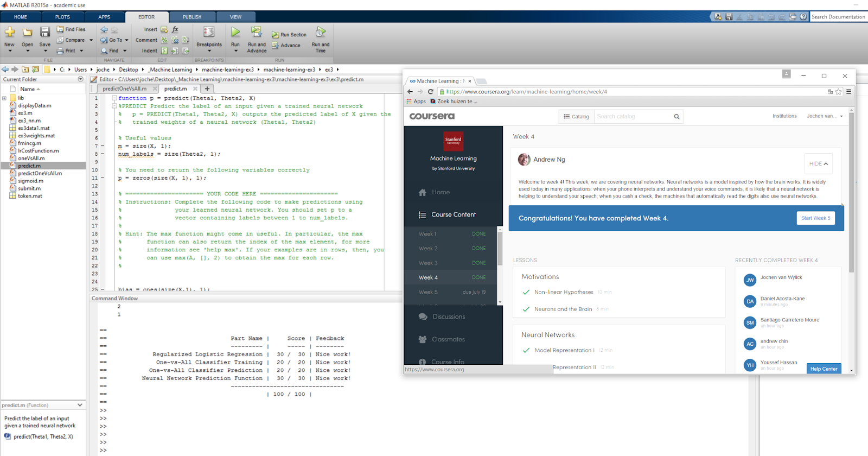Click Run Section
868x456 pixels.
[289, 35]
